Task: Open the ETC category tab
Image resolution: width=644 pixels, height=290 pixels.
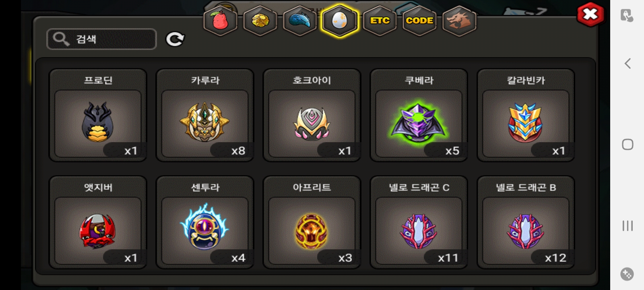Action: click(380, 21)
